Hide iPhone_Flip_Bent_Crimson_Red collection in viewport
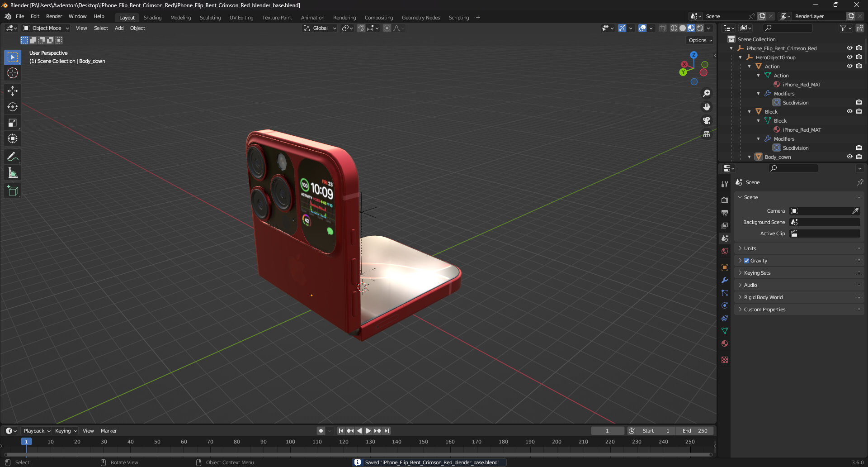868x467 pixels. 849,48
